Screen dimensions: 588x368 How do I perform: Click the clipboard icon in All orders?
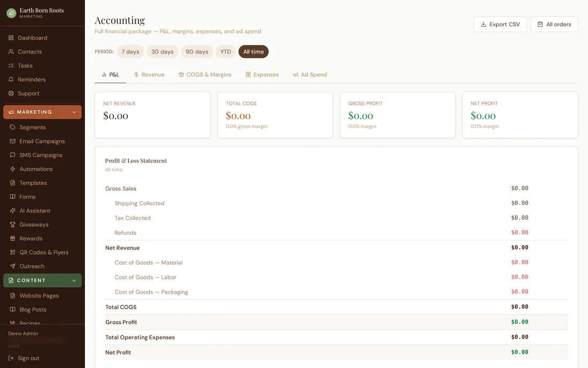click(x=540, y=25)
